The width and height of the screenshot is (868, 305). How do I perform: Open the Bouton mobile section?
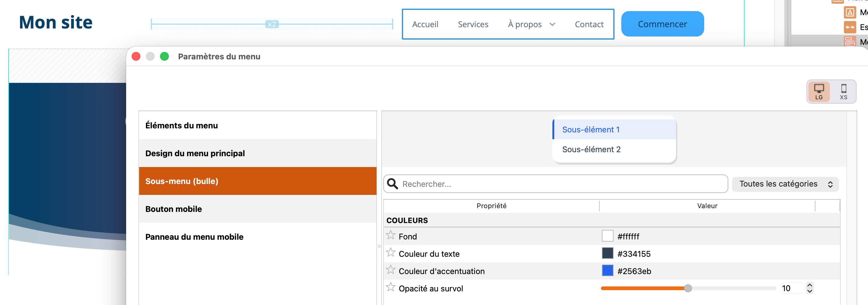(257, 209)
